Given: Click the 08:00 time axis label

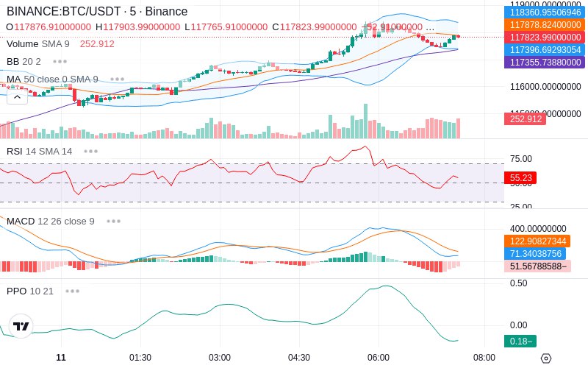Looking at the screenshot, I should 484,358.
